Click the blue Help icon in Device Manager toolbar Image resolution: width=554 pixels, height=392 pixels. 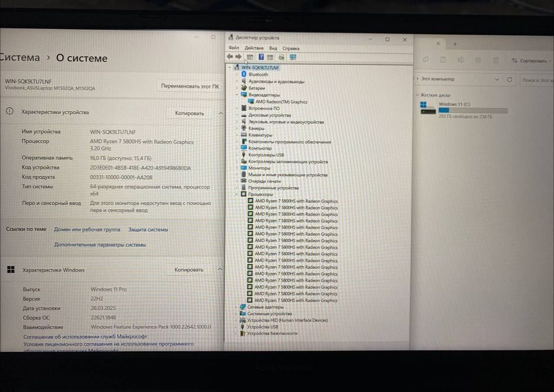pos(261,57)
